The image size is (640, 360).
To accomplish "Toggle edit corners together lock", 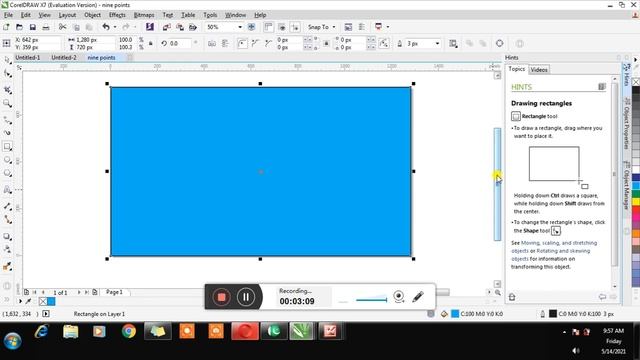I will coord(326,43).
